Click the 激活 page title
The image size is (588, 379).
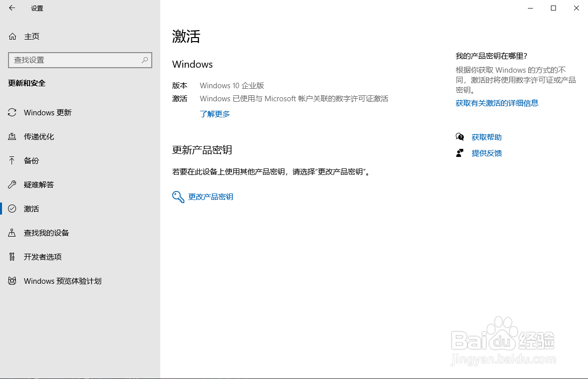point(186,37)
